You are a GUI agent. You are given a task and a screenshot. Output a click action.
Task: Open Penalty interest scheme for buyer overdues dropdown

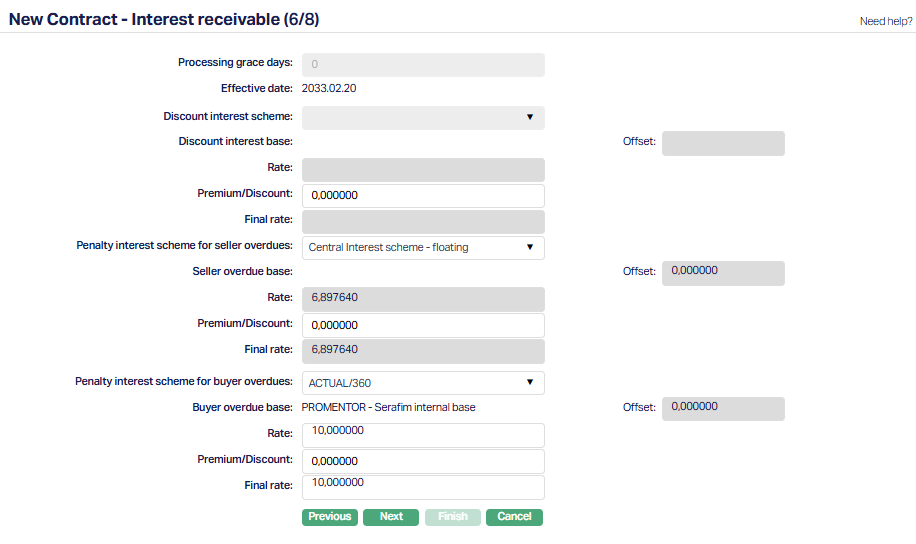(423, 383)
